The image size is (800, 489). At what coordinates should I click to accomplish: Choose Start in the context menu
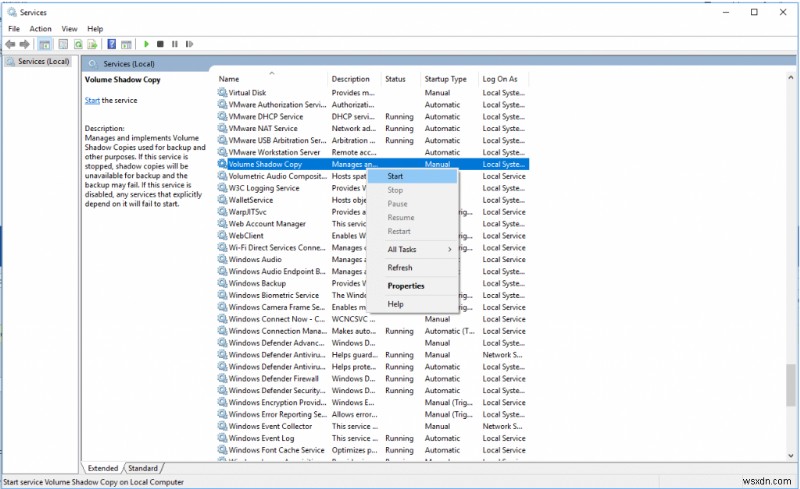click(412, 176)
